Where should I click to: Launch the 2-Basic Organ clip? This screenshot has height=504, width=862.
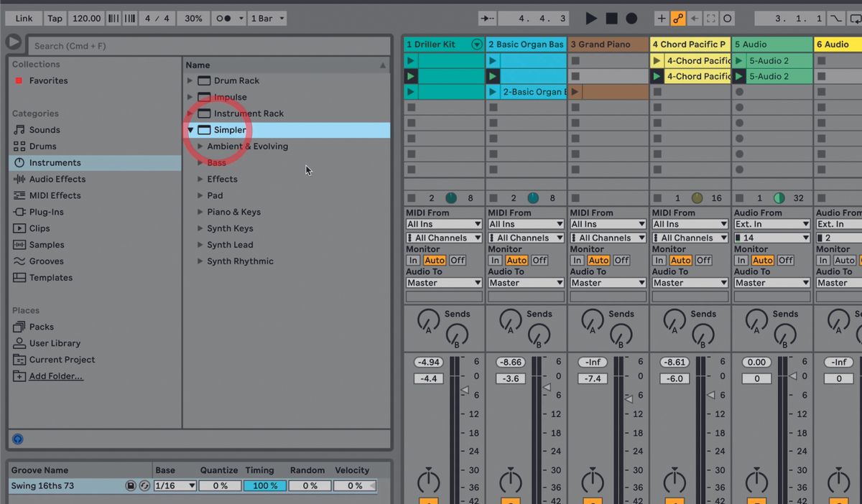tap(493, 92)
